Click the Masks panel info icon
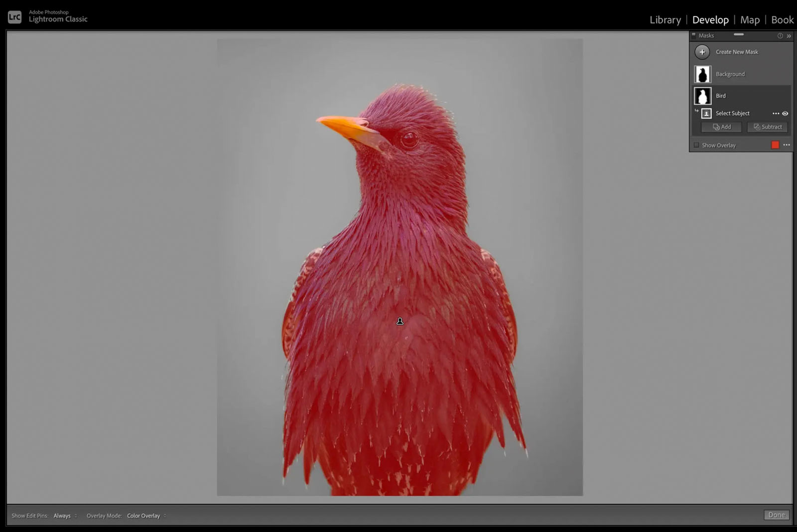The width and height of the screenshot is (797, 532). tap(780, 35)
